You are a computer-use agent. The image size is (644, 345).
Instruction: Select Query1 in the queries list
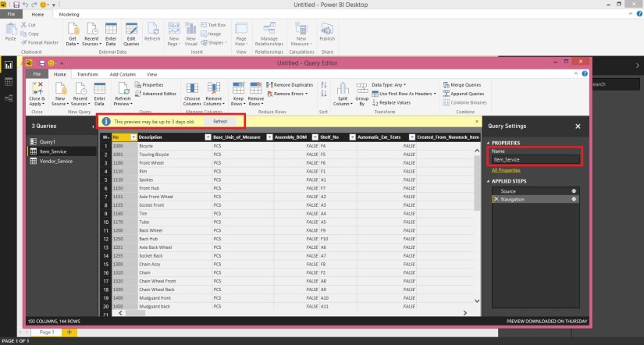click(62, 142)
